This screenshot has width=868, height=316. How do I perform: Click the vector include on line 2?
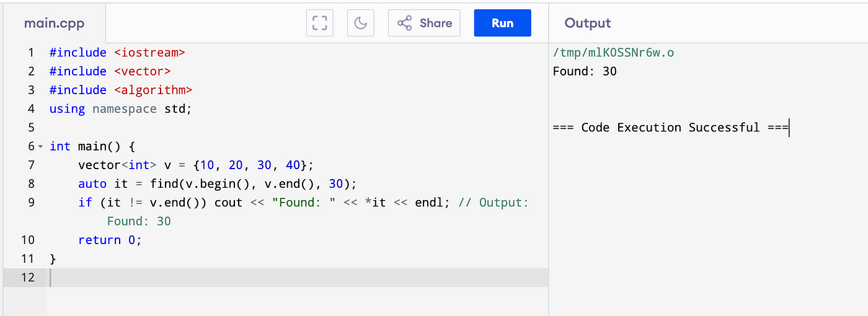[x=110, y=71]
